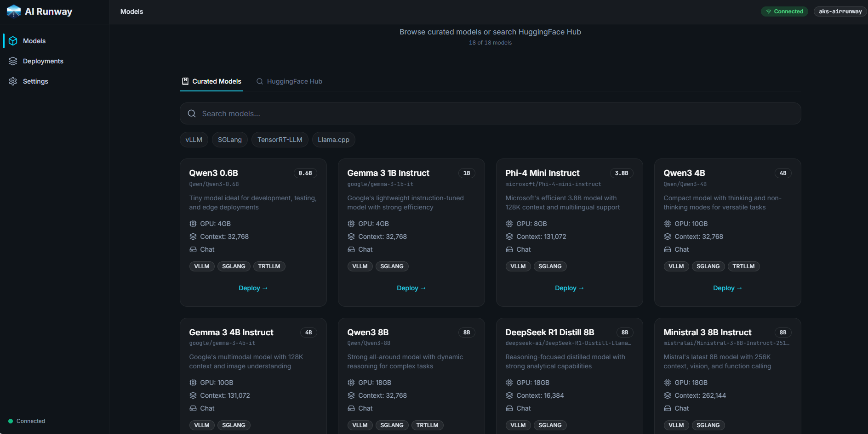Image resolution: width=868 pixels, height=434 pixels.
Task: Click the Models cube icon in sidebar
Action: pos(13,41)
